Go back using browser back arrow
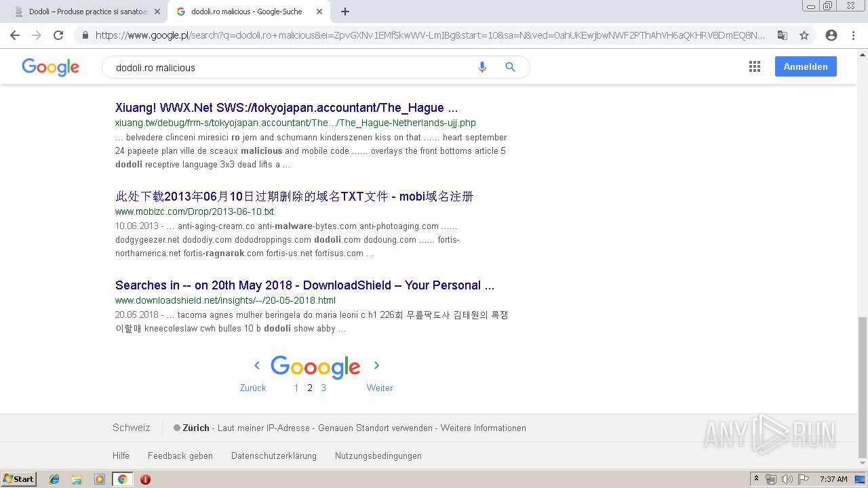The height and width of the screenshot is (488, 868). pyautogui.click(x=15, y=35)
